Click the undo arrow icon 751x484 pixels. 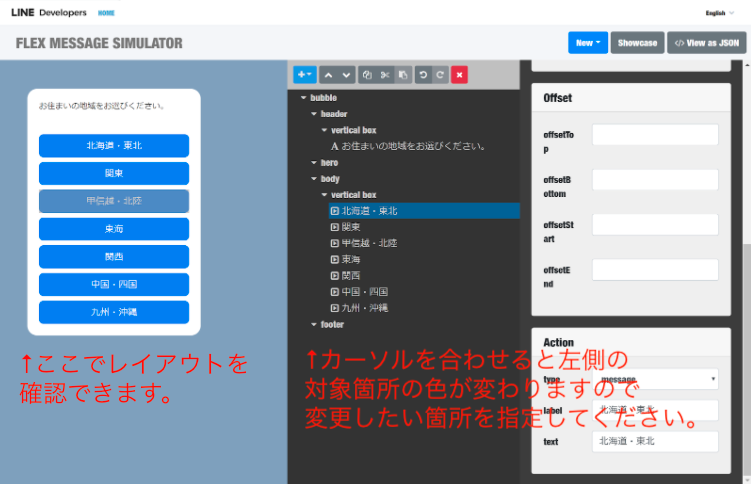[423, 74]
